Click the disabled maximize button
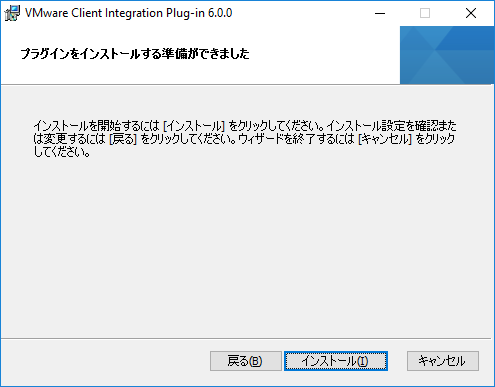495x387 pixels. (425, 13)
